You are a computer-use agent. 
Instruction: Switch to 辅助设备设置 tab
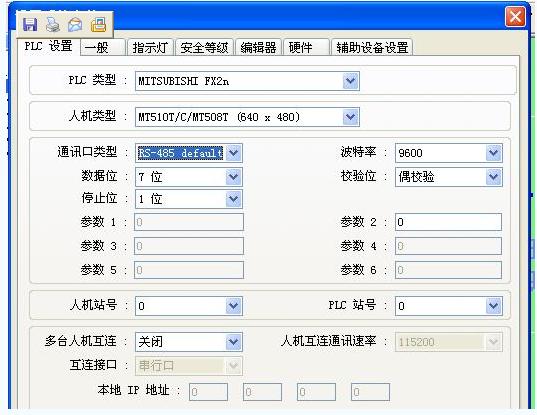[x=372, y=47]
